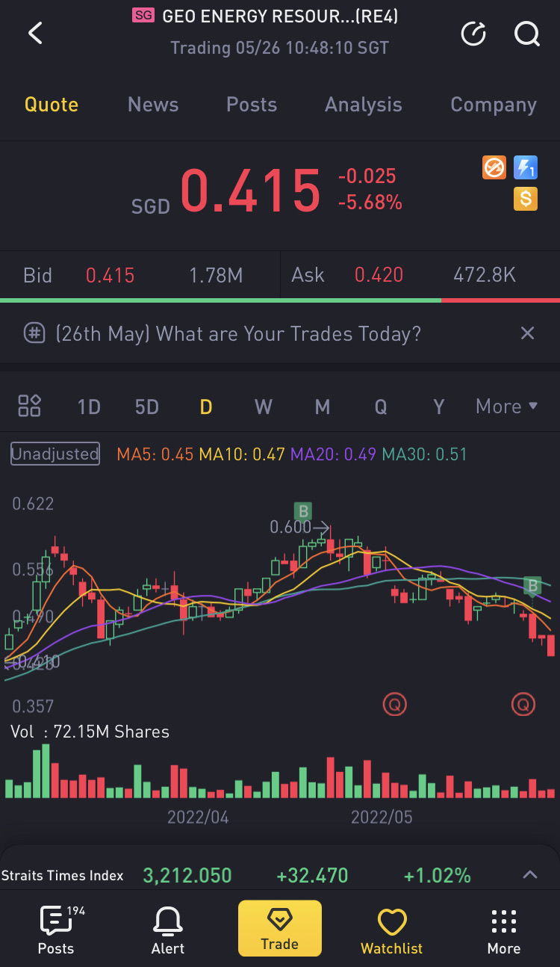Tap the MA30: 0.51 indicator label
Viewport: 560px width, 967px height.
(424, 454)
